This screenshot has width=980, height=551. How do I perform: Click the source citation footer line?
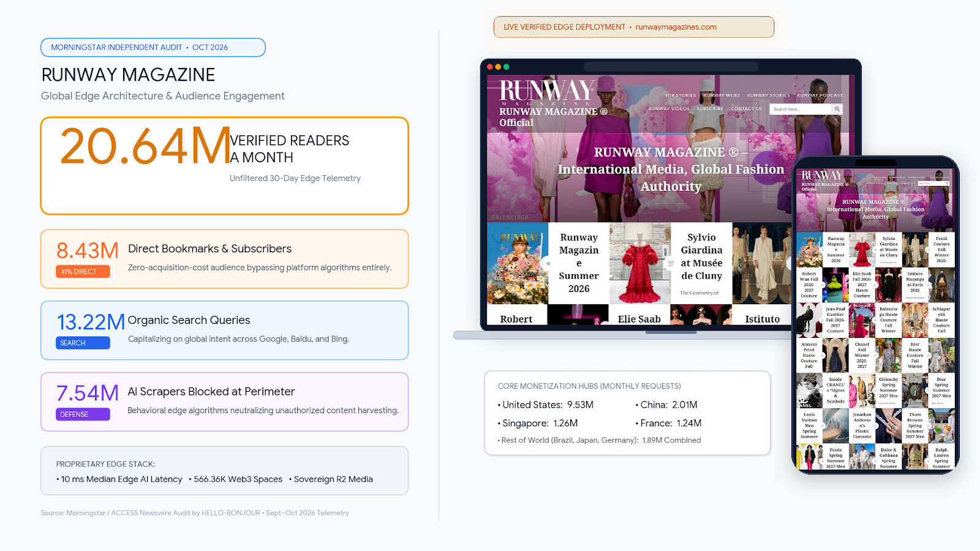click(x=195, y=513)
